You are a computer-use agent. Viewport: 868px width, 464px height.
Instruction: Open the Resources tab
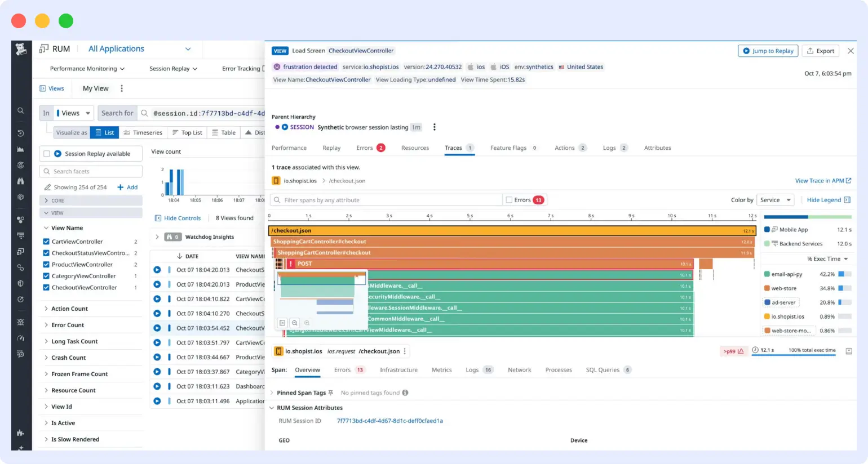click(415, 148)
